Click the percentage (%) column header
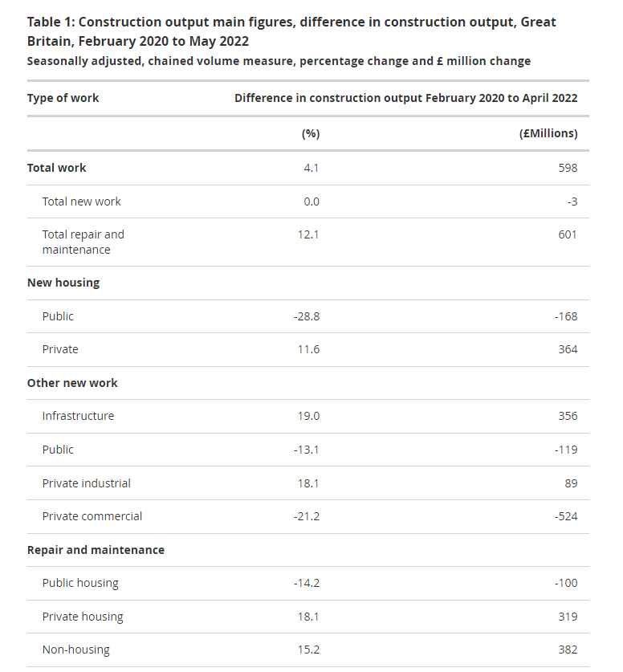 coord(311,134)
